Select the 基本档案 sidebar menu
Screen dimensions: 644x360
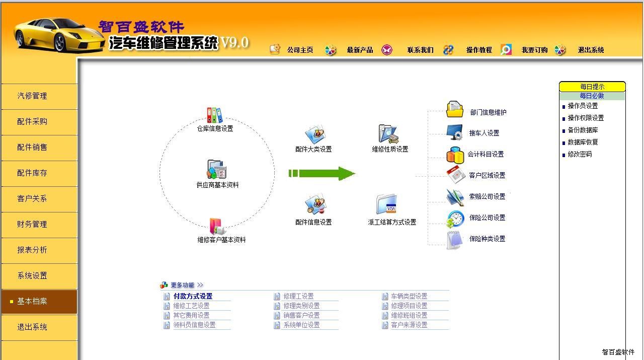click(39, 302)
